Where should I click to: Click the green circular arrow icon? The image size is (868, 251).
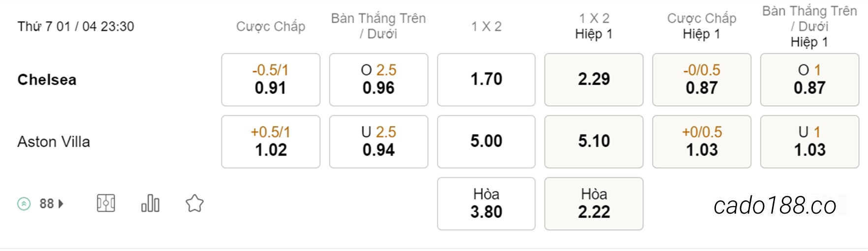point(24,204)
